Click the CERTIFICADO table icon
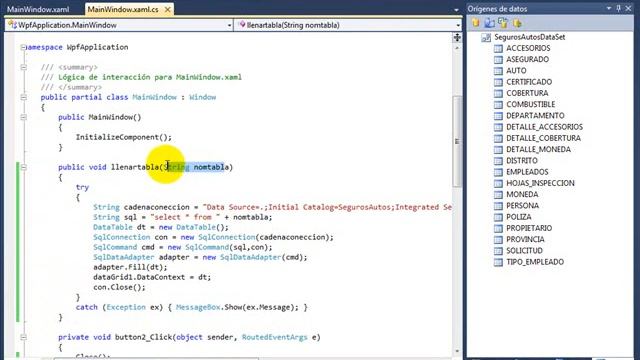640x360 pixels. click(498, 82)
